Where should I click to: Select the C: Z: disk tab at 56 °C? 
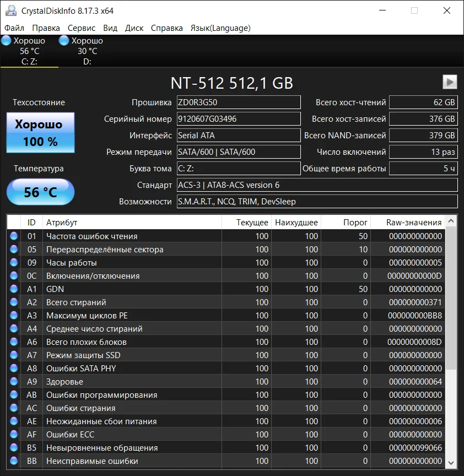(29, 51)
